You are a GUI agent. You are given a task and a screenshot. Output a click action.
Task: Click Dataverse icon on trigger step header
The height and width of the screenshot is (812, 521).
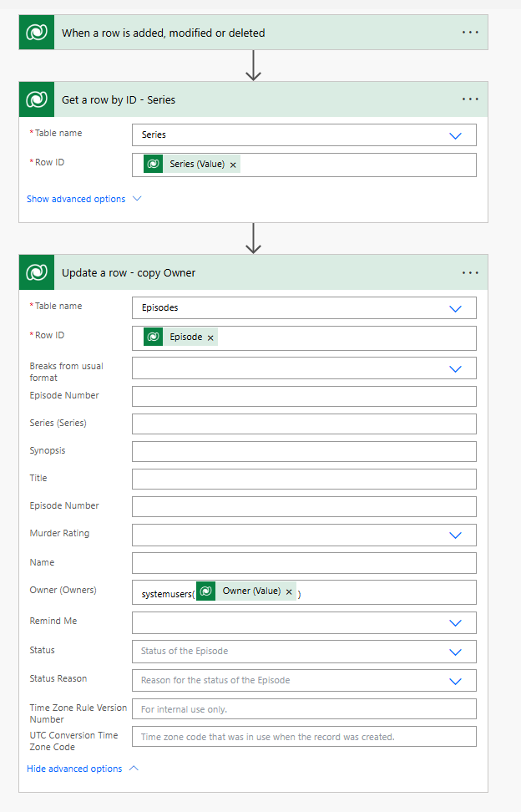tap(37, 32)
